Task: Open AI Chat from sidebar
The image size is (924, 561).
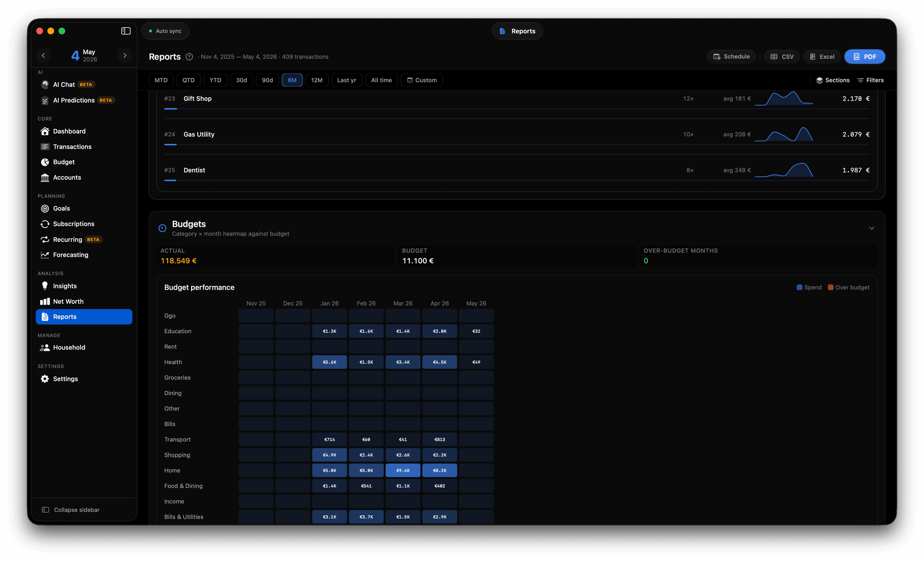Action: [x=84, y=84]
